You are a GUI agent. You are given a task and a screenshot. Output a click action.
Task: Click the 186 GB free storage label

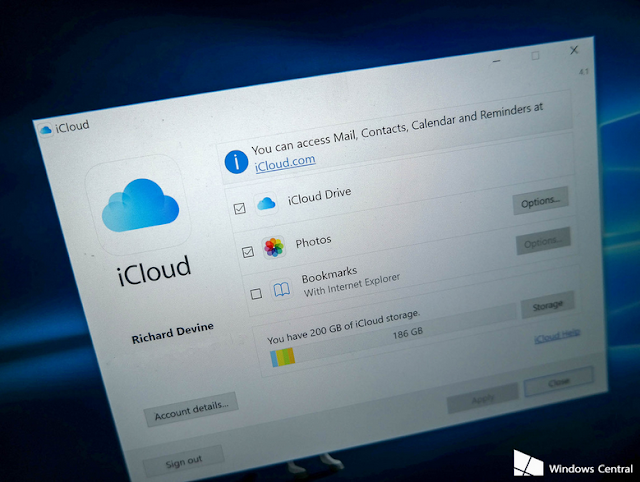pos(407,332)
